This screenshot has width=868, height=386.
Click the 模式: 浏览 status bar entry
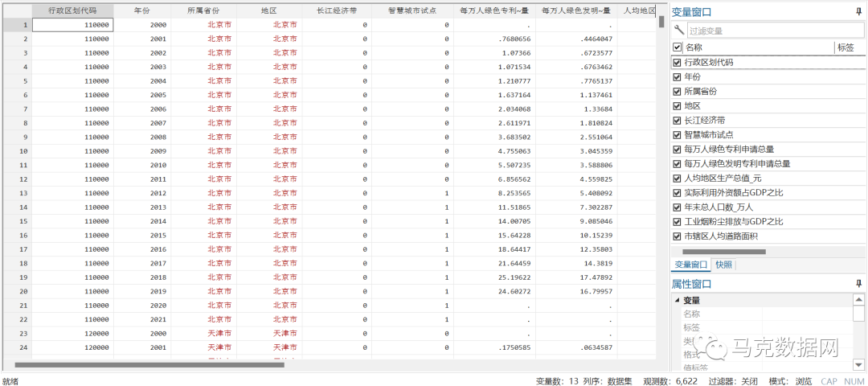[x=790, y=381]
